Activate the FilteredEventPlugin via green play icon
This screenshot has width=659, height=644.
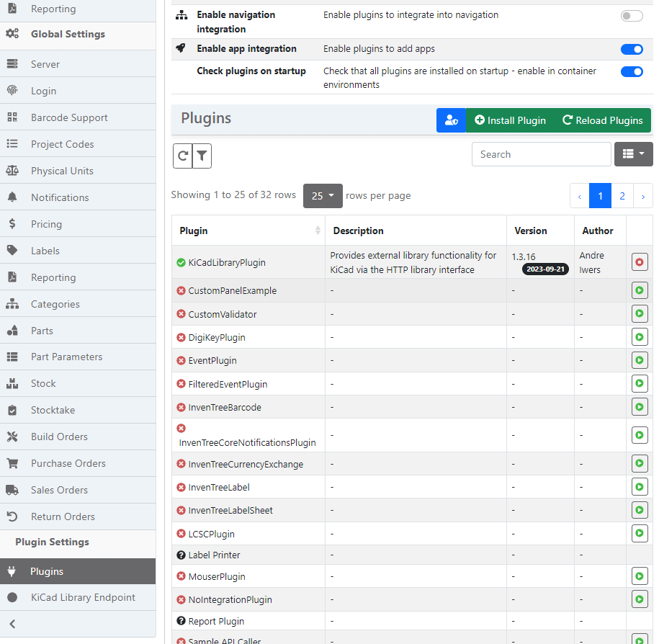pyautogui.click(x=640, y=383)
